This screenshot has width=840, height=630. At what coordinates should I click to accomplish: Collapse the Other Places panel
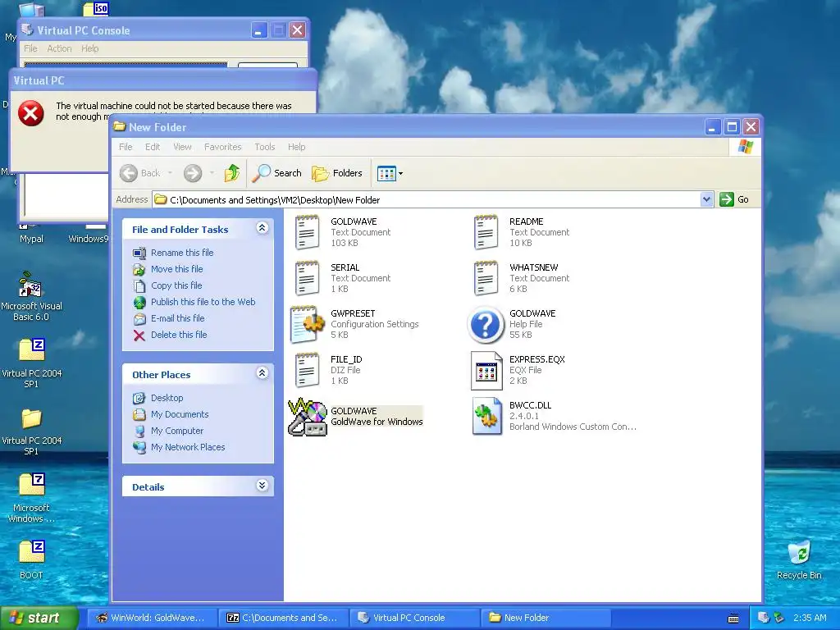[262, 373]
